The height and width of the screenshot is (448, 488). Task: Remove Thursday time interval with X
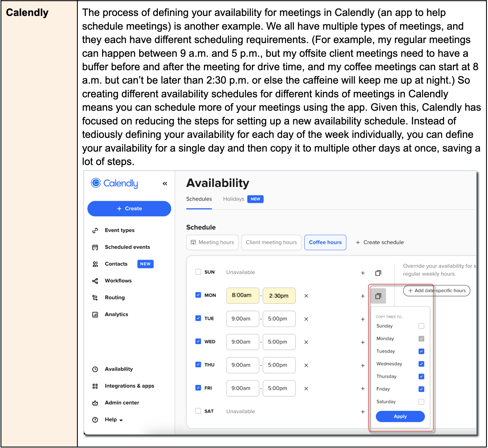306,366
